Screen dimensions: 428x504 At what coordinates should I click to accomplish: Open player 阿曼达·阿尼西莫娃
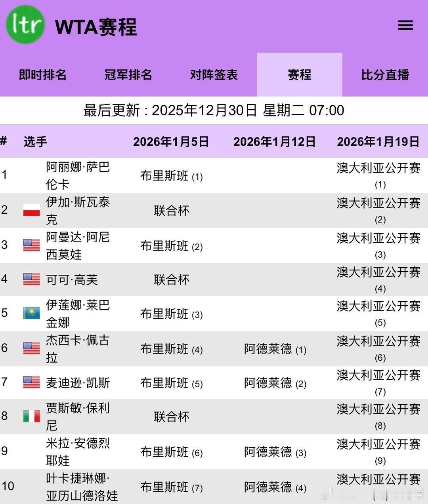[x=78, y=245]
